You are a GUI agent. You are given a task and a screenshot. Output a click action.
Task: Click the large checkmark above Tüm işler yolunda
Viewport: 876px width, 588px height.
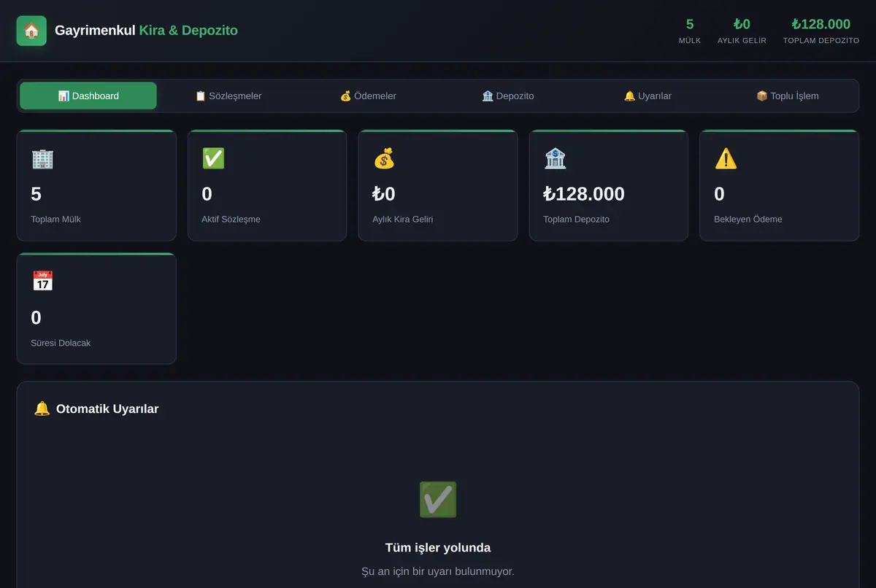click(x=438, y=500)
